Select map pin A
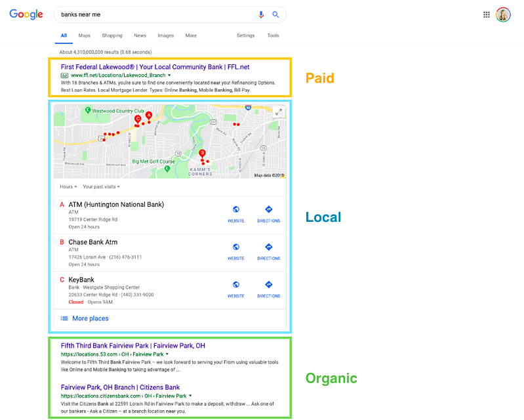 coord(149,115)
